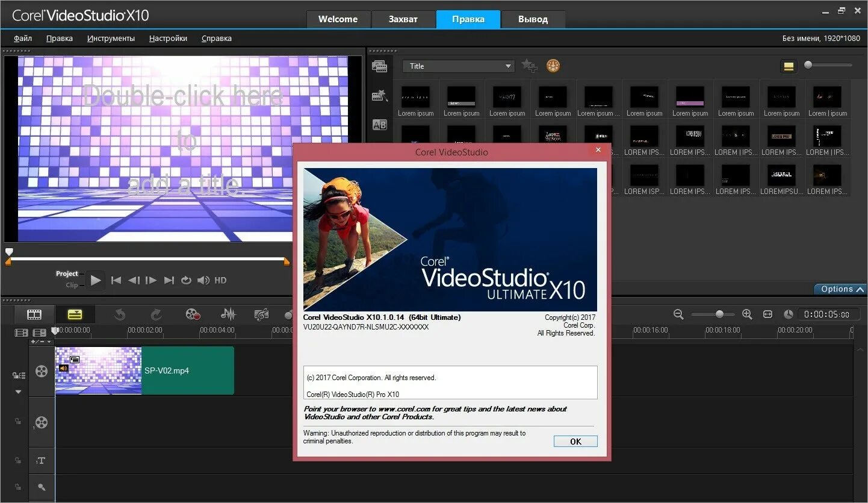Toggle HD preview mode
The height and width of the screenshot is (503, 868).
click(x=220, y=280)
